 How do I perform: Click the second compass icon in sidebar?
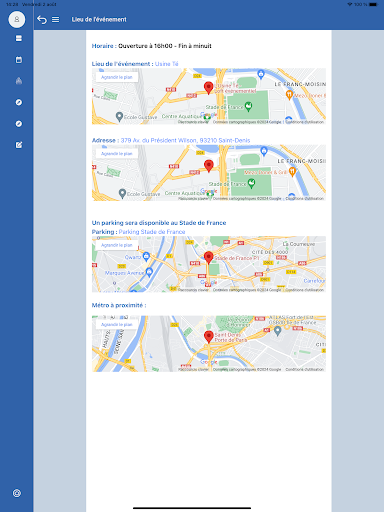pos(19,124)
